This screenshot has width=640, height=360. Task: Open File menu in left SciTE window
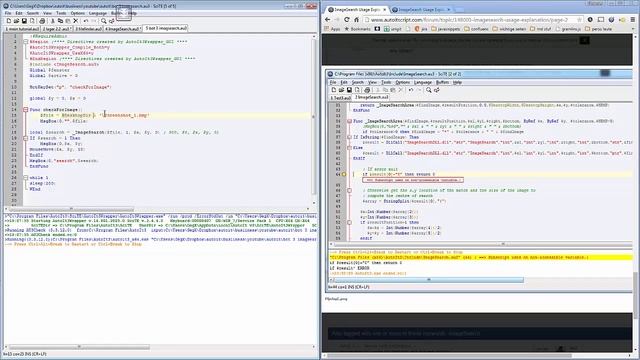(8, 13)
